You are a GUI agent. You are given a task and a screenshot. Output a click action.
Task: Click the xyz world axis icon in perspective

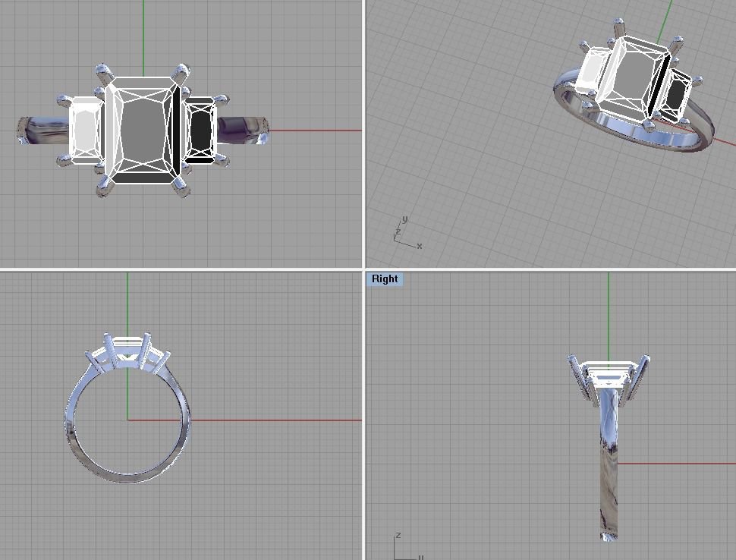pos(407,233)
